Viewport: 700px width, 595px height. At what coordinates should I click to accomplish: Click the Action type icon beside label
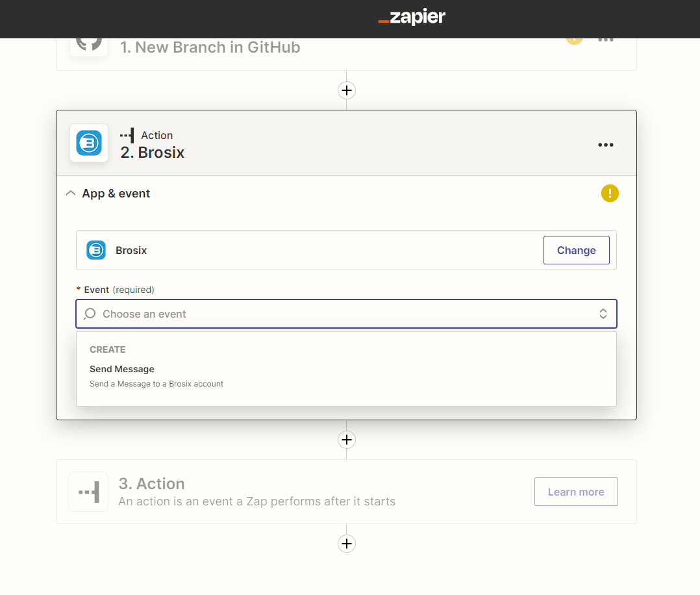[x=127, y=135]
